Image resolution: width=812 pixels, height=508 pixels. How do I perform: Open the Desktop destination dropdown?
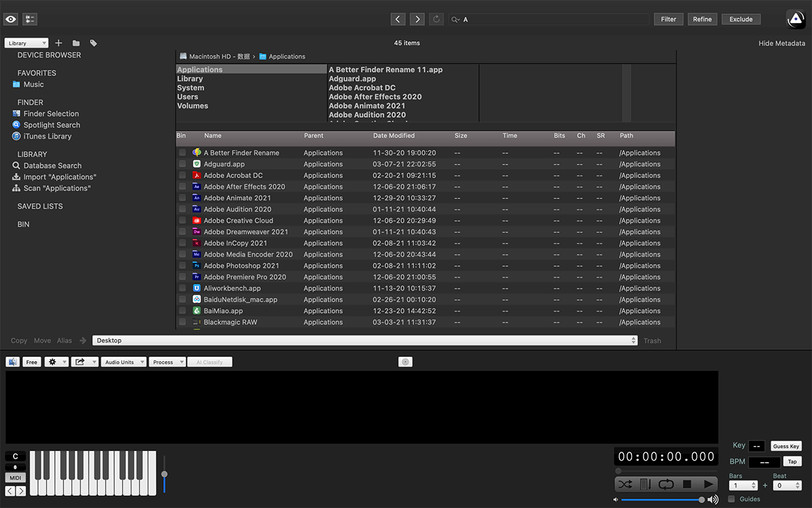coord(365,341)
